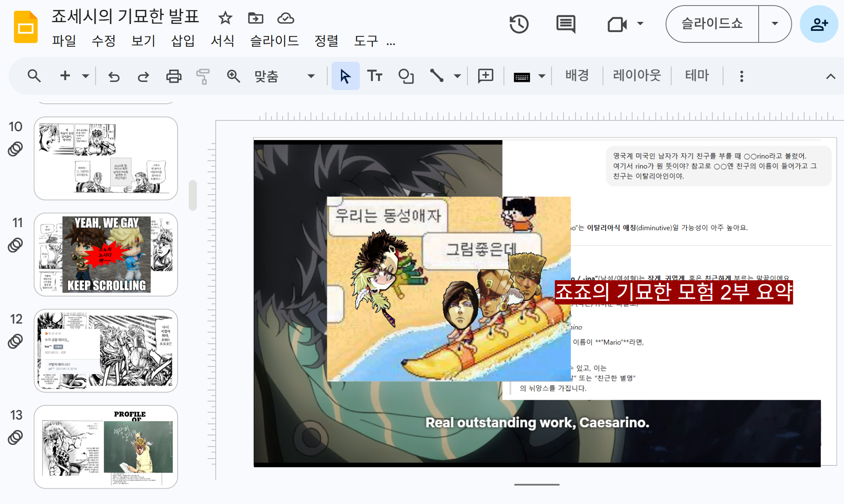Activate the paint format tool
The image size is (844, 504).
[x=203, y=76]
